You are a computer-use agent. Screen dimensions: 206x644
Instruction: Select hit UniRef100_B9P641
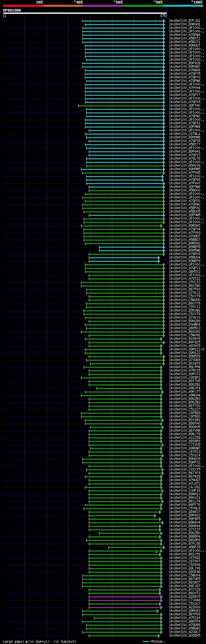click(x=185, y=151)
